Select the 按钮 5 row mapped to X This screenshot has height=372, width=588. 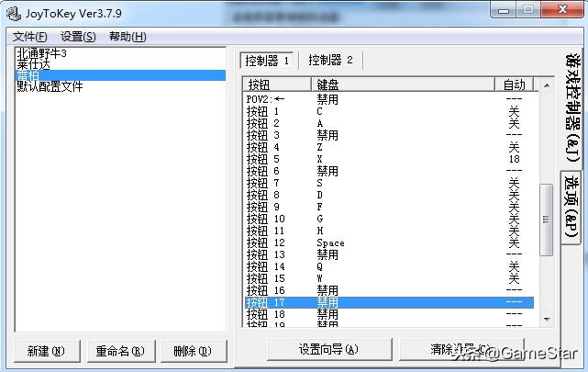(x=389, y=159)
